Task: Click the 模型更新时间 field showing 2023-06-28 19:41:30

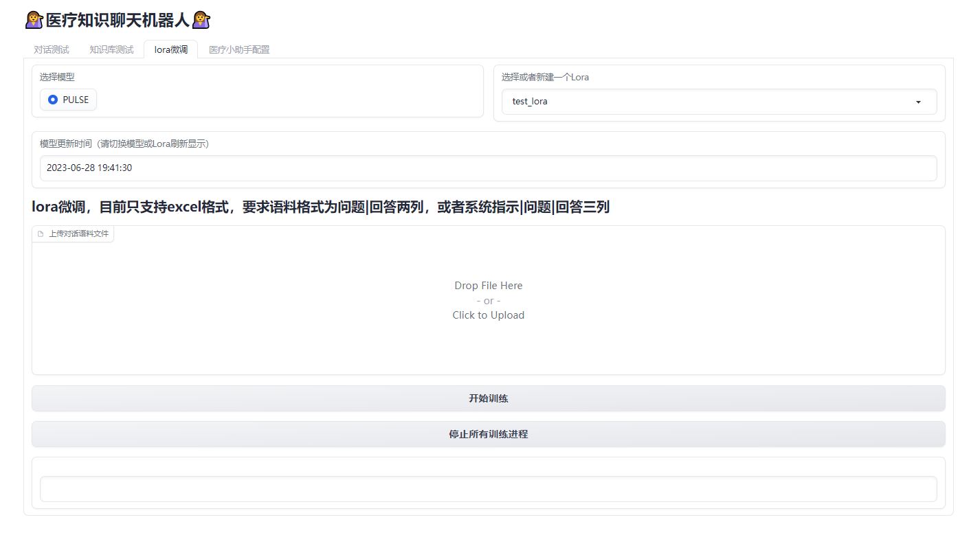Action: point(488,168)
